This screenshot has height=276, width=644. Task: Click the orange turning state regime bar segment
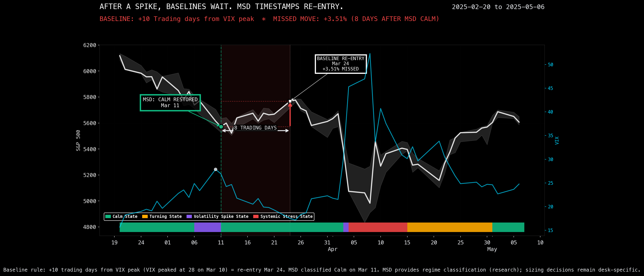click(449, 227)
